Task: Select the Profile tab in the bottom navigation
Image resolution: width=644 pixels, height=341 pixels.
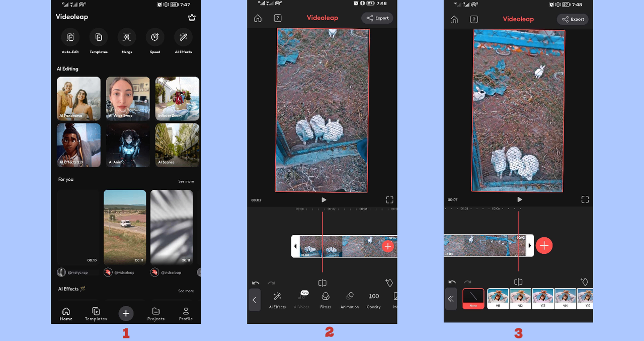Action: point(186,314)
